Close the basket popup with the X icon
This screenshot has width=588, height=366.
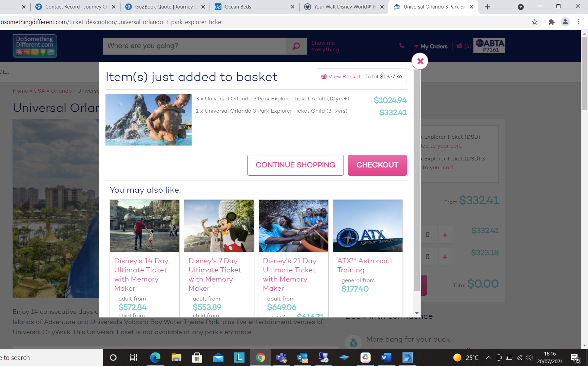click(x=420, y=61)
